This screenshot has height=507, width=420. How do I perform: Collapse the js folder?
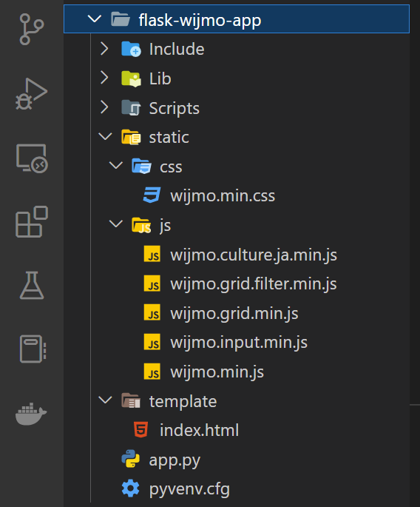point(115,224)
